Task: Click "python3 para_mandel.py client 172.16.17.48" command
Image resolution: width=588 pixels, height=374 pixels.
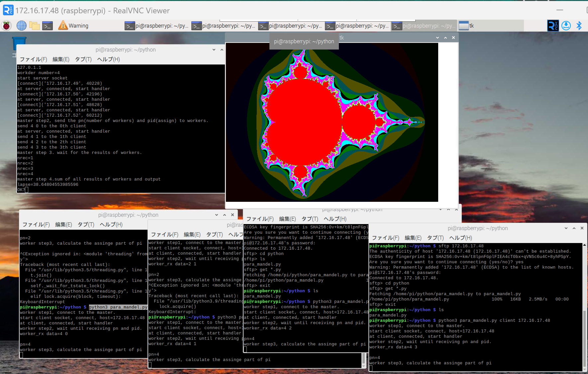Action: pyautogui.click(x=494, y=320)
